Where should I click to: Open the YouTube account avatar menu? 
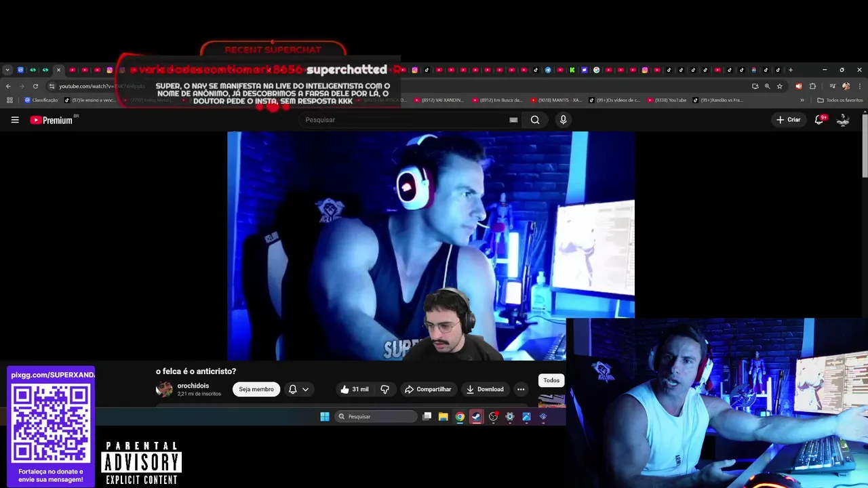pyautogui.click(x=843, y=120)
